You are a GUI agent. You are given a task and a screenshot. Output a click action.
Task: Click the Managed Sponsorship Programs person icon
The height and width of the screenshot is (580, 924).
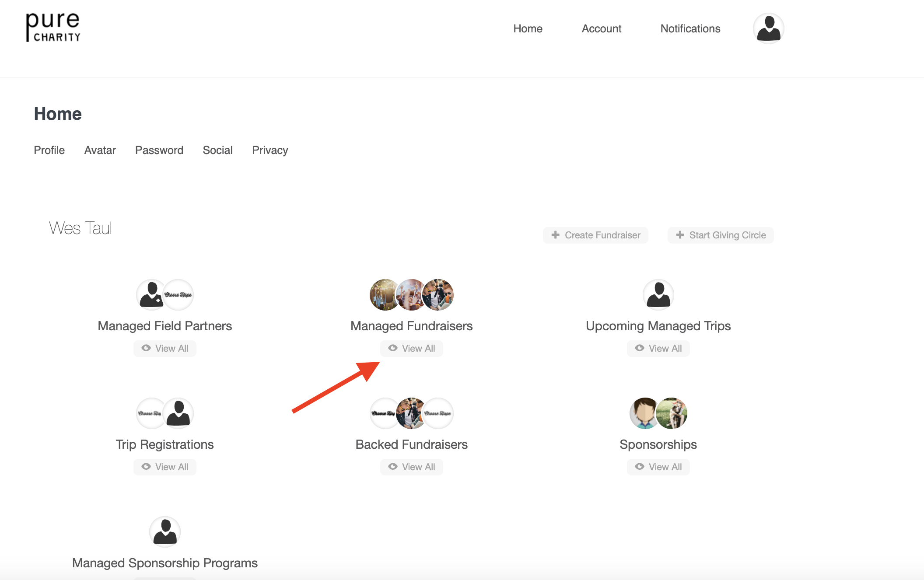coord(165,532)
